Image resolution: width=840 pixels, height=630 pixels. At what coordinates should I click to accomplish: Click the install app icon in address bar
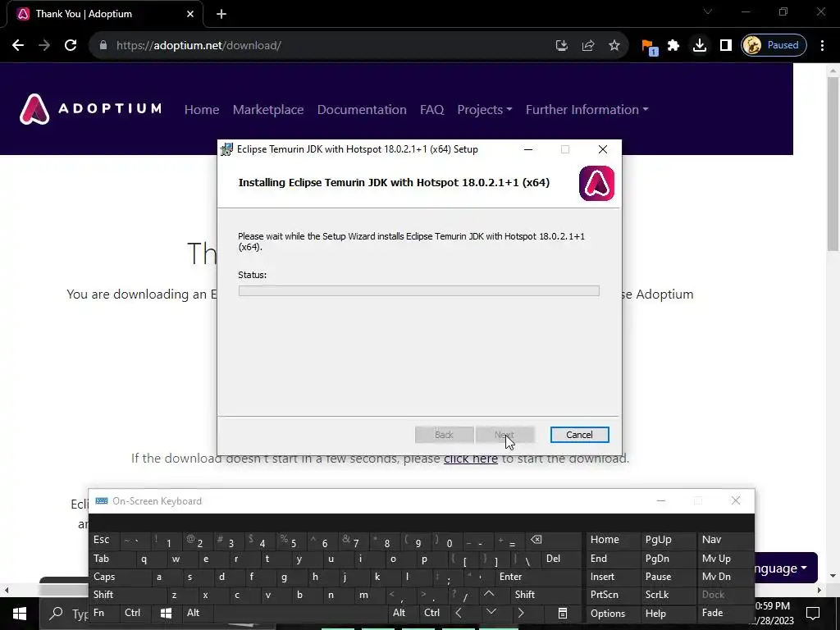pyautogui.click(x=561, y=46)
